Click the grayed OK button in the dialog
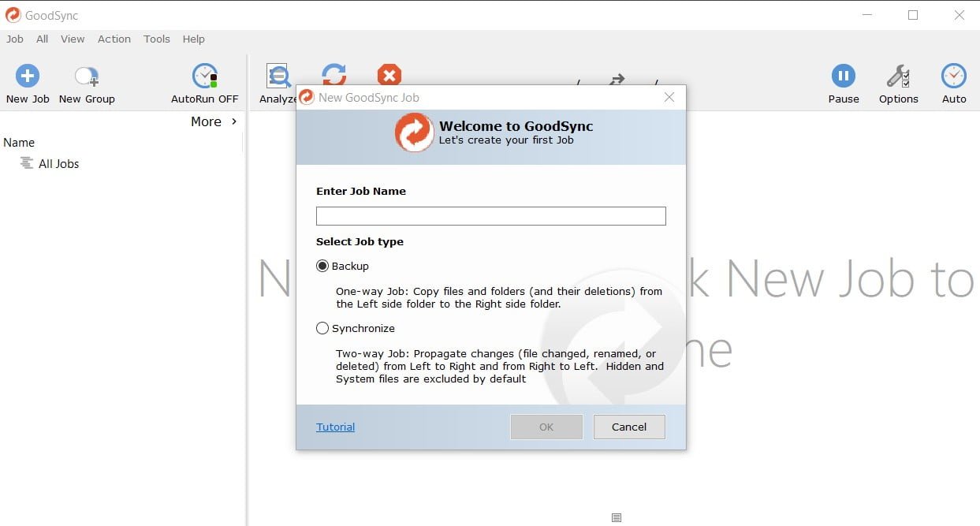Screen dimensions: 980x526 coord(546,427)
